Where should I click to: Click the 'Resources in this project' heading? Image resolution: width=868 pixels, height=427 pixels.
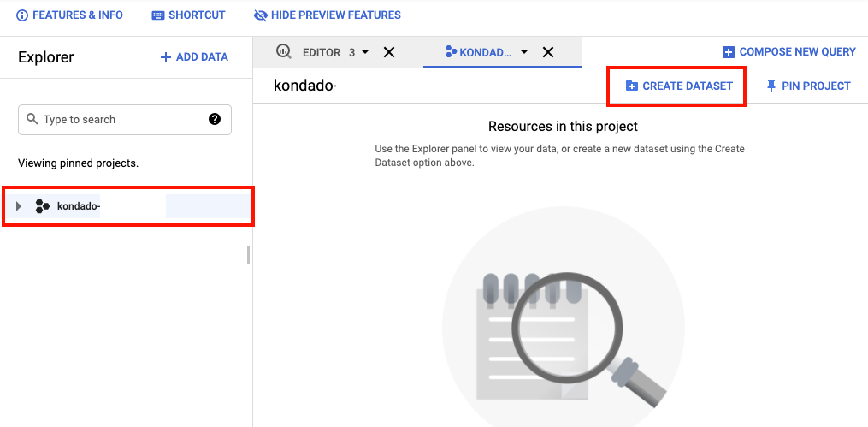tap(563, 127)
